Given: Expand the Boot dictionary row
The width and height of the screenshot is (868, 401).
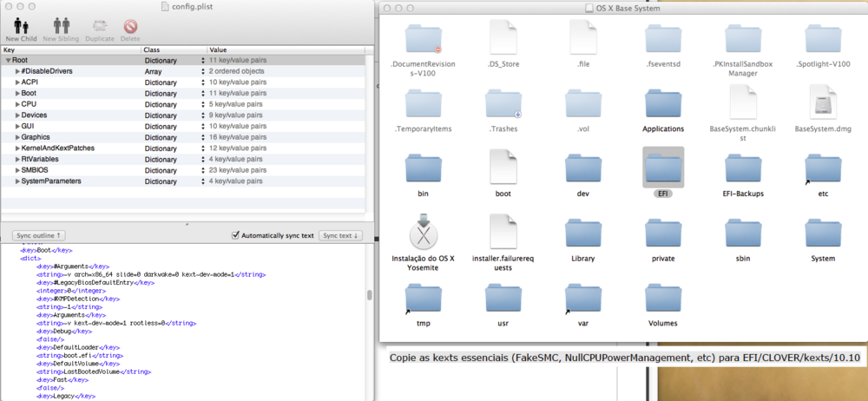Looking at the screenshot, I should 17,94.
